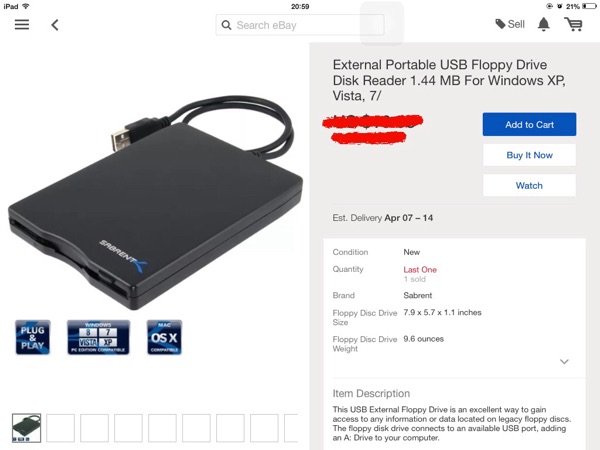Tap the Plug & Play badge

[33, 337]
